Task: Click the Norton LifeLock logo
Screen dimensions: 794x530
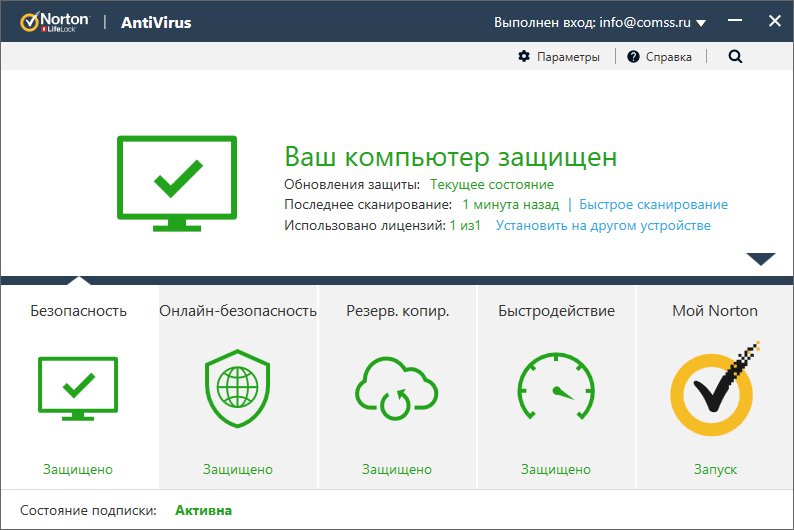Action: [55, 22]
